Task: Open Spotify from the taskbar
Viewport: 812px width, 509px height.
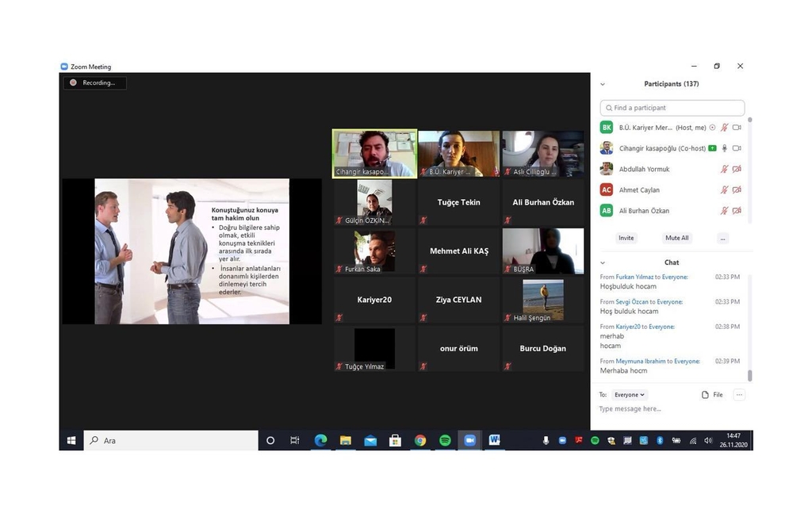Action: point(445,441)
